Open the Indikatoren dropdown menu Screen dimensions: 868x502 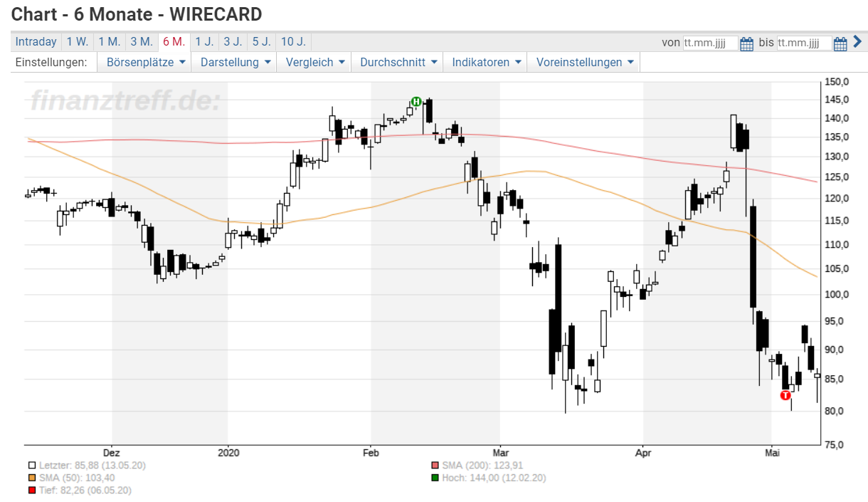(485, 63)
